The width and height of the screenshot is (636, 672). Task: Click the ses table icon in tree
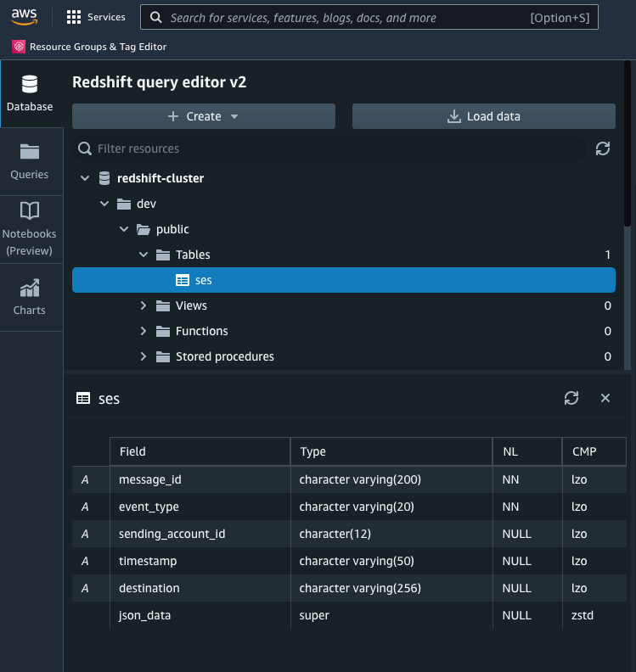(183, 280)
